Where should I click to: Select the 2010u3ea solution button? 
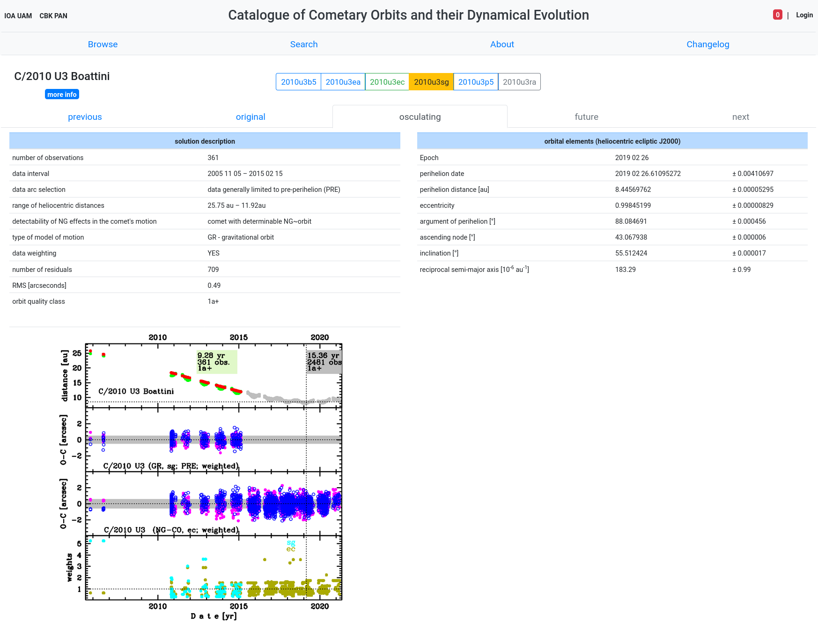[x=343, y=82]
